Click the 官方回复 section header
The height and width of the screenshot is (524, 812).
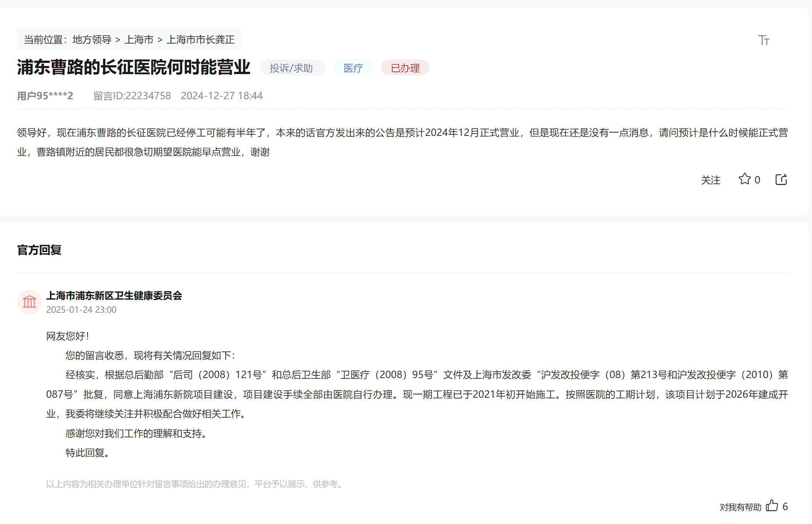point(39,251)
